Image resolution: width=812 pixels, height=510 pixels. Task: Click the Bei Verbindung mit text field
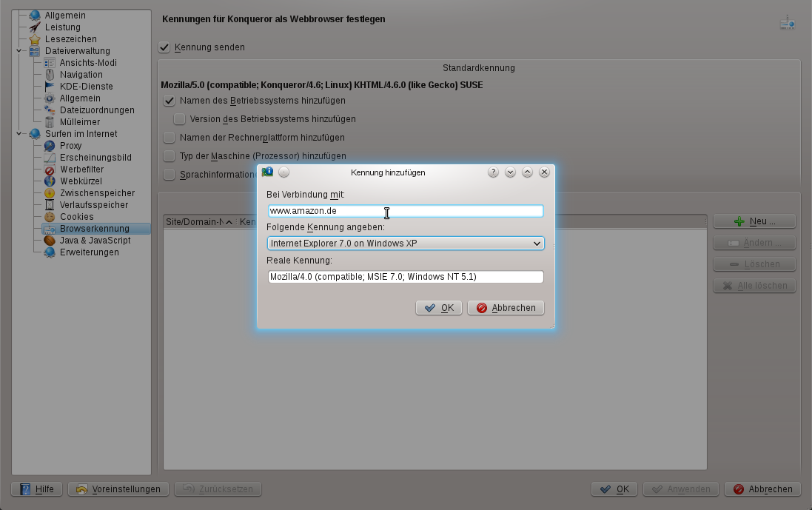406,211
